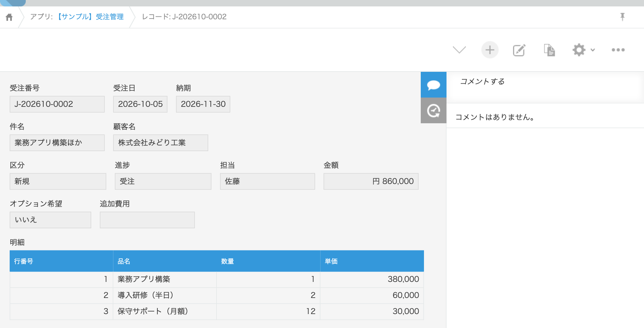644x328 pixels.
Task: Click the empty 追加費用 field
Action: (147, 220)
